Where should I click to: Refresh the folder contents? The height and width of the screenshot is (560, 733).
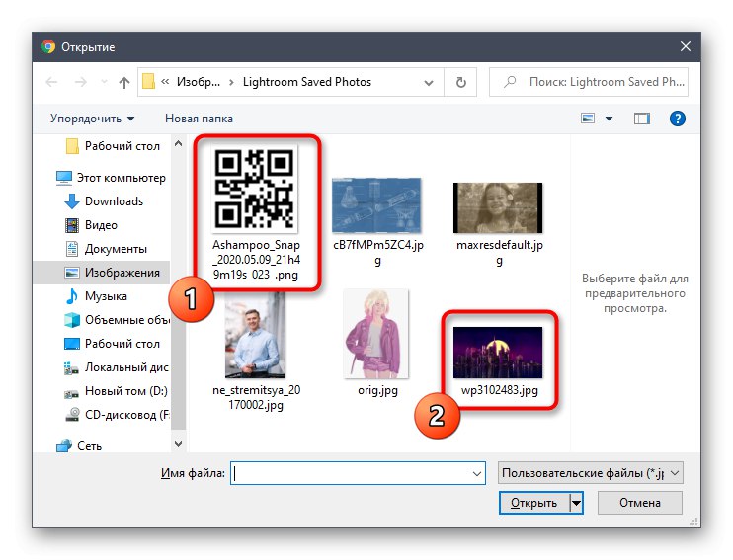click(461, 82)
